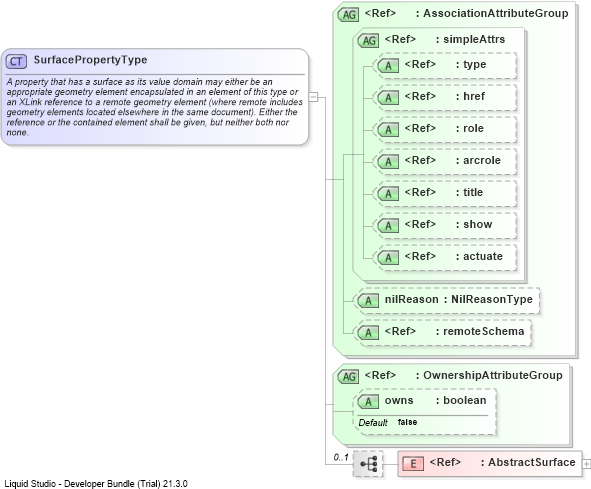The width and height of the screenshot is (591, 489).
Task: Select the href attribute name
Action: coord(474,97)
